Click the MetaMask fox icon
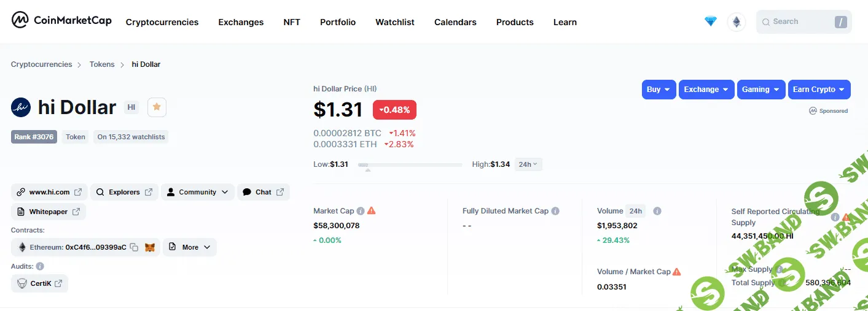The height and width of the screenshot is (311, 868). (150, 247)
